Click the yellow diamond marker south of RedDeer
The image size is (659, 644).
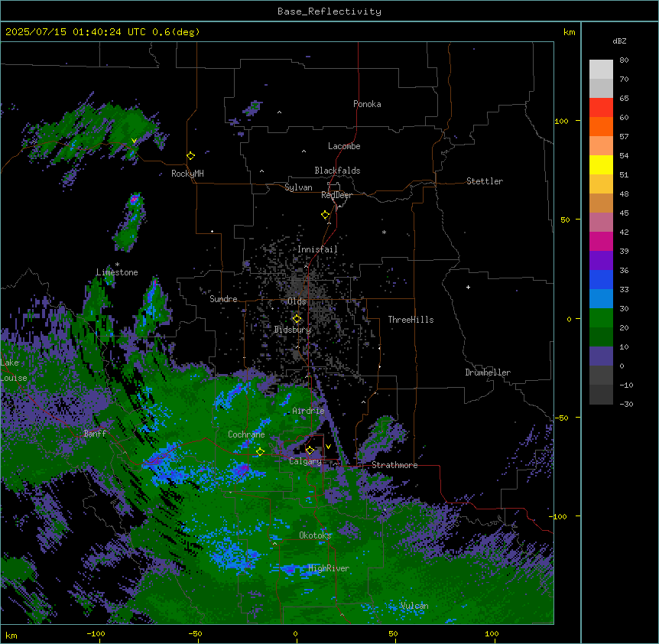pyautogui.click(x=326, y=215)
